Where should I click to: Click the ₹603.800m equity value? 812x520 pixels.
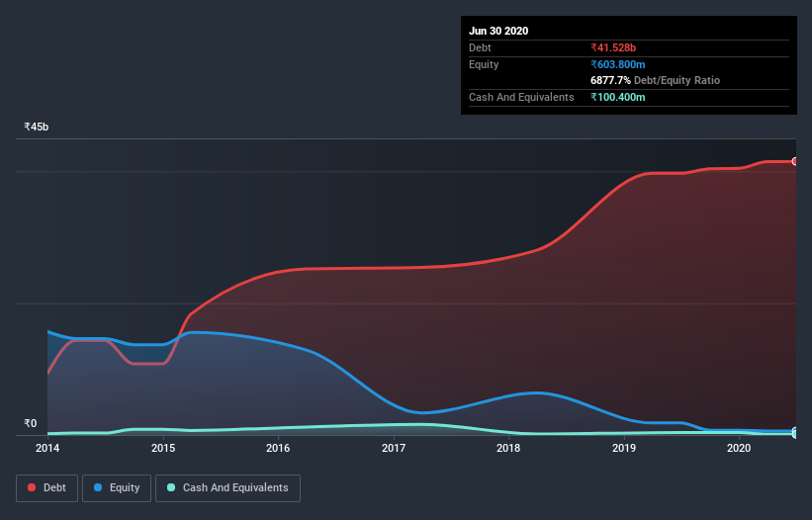[x=618, y=64]
